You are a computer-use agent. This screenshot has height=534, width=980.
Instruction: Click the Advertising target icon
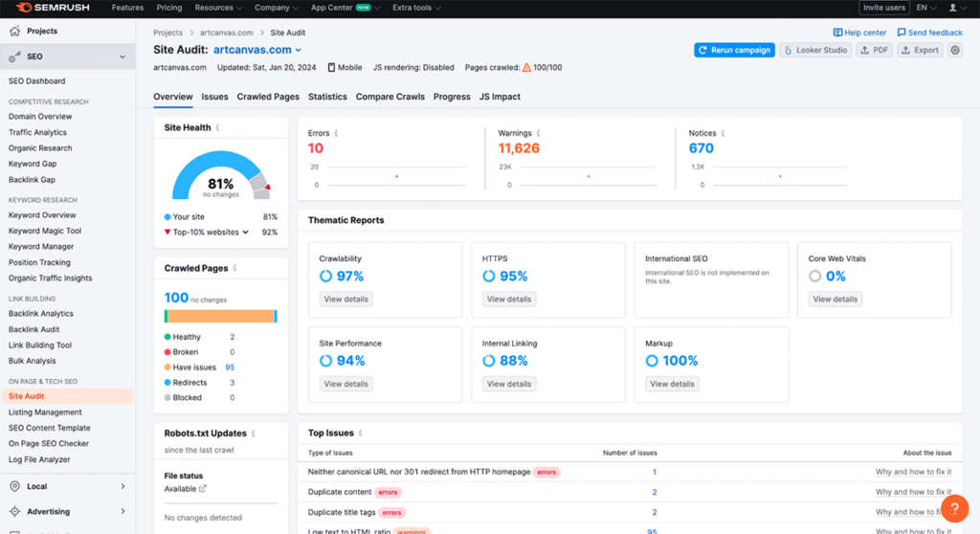[15, 511]
